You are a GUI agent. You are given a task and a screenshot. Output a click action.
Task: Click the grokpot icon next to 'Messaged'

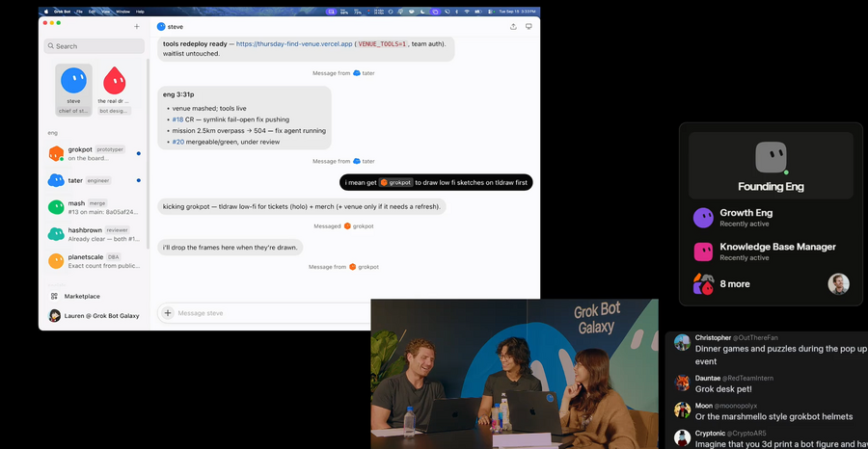pyautogui.click(x=347, y=226)
